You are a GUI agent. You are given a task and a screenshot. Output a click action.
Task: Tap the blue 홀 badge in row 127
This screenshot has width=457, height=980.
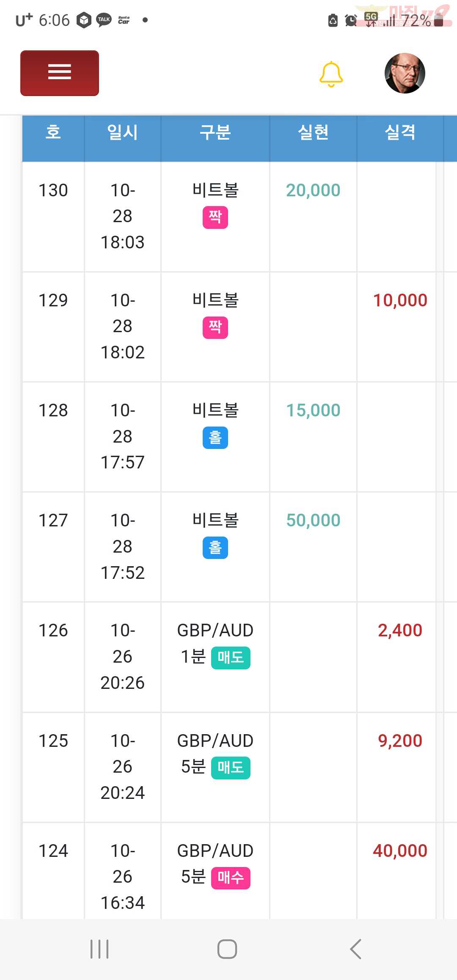(215, 548)
